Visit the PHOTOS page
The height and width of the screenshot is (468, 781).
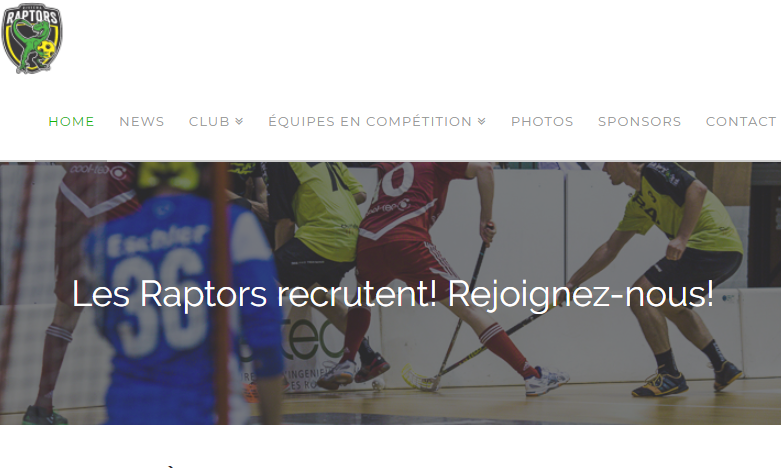click(x=542, y=121)
